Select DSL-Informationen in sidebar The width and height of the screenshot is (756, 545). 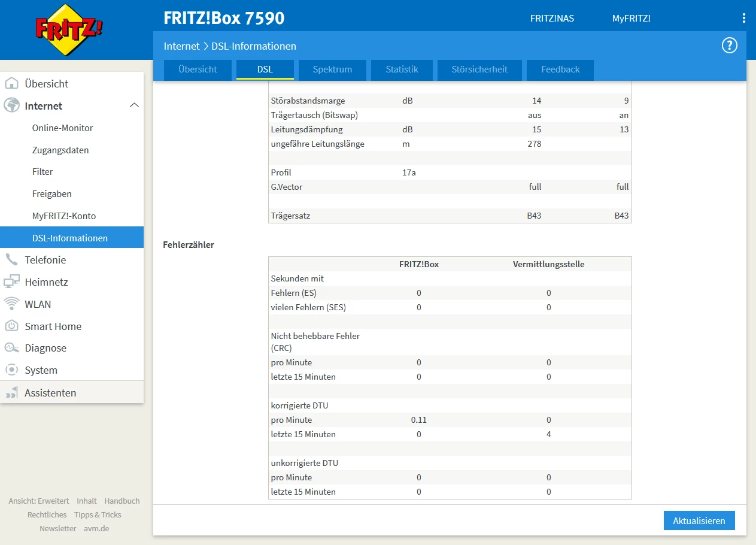point(72,238)
